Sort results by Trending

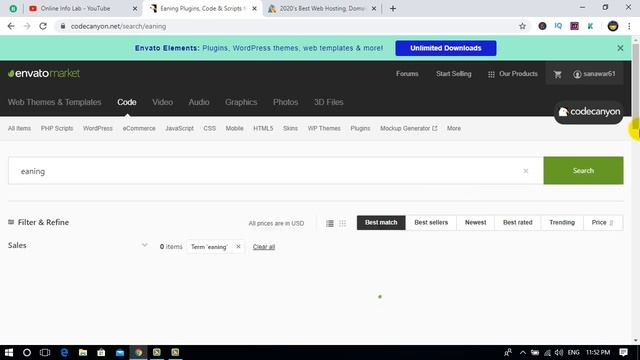pyautogui.click(x=562, y=222)
